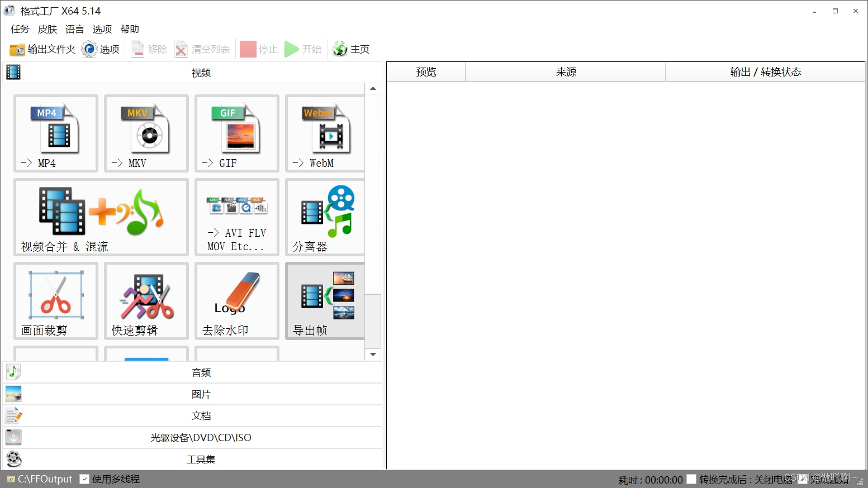Expand the 文档 category
Image resolution: width=868 pixels, height=488 pixels.
click(192, 416)
